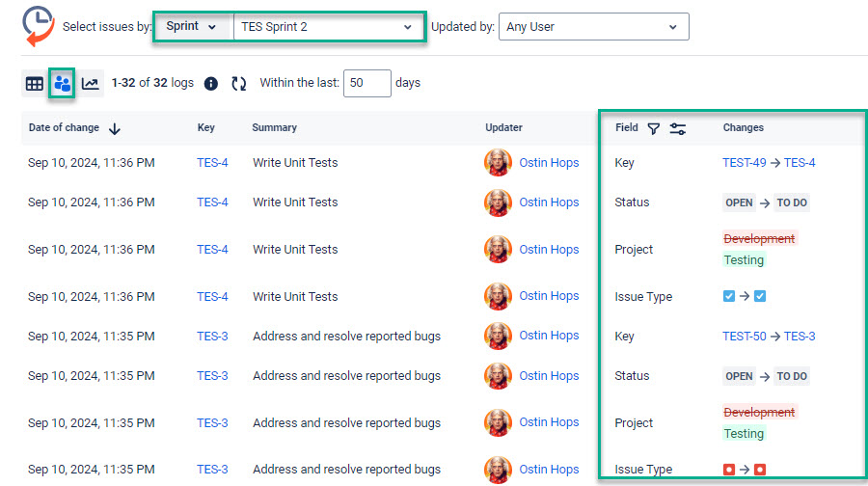The width and height of the screenshot is (868, 486).
Task: Open the chart graph view icon
Action: [90, 84]
